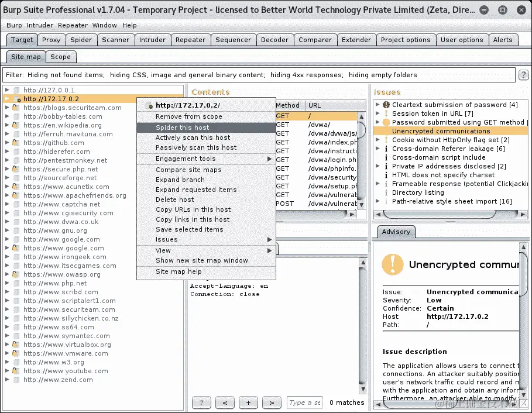Click the lock icon beside https://www.google.com
The width and height of the screenshot is (532, 413).
(16, 248)
